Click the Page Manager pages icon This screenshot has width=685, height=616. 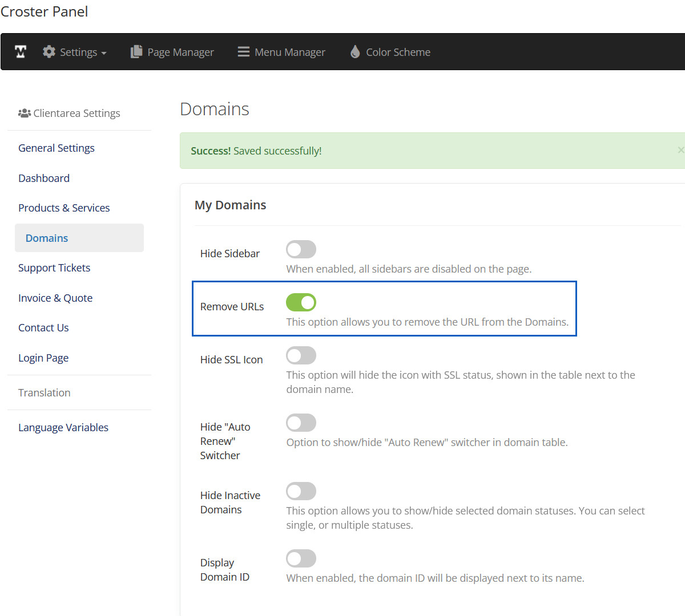[136, 52]
